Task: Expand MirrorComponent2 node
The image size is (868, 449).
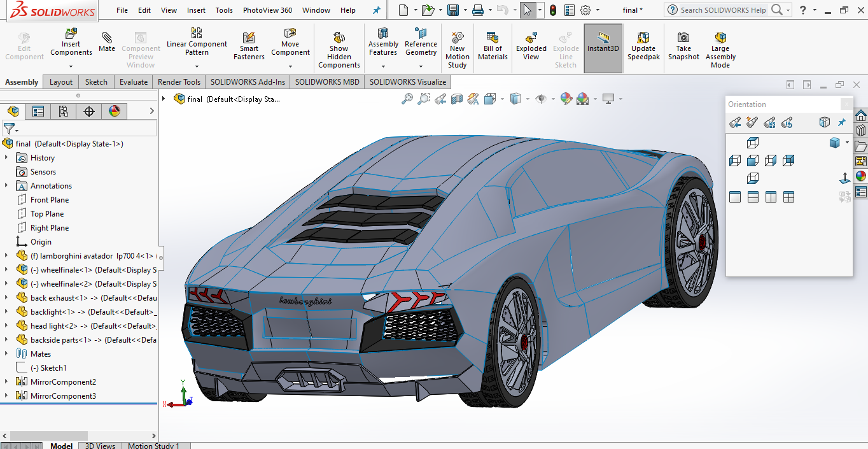Action: pos(6,381)
